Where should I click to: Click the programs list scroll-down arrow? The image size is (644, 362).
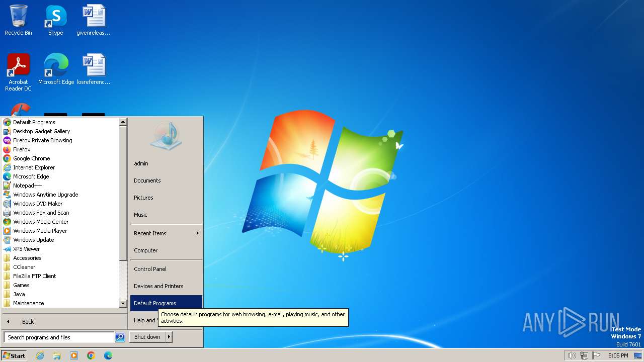tap(123, 304)
